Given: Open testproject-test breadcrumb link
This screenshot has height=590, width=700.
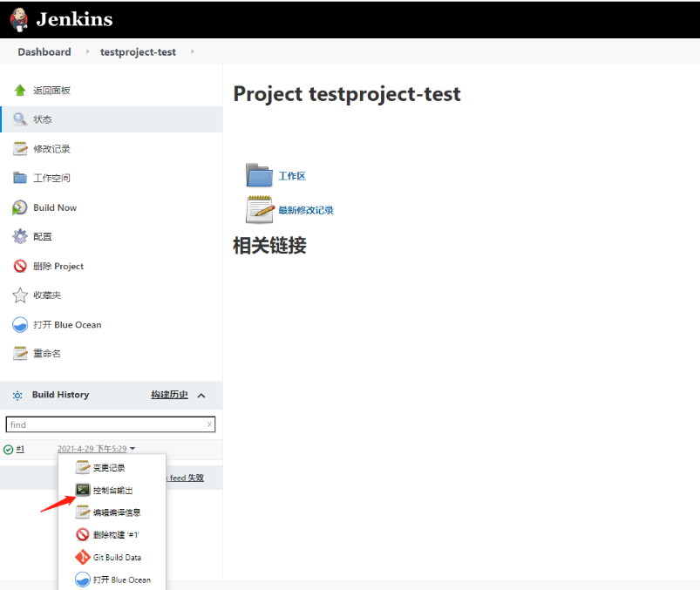Looking at the screenshot, I should coord(138,51).
